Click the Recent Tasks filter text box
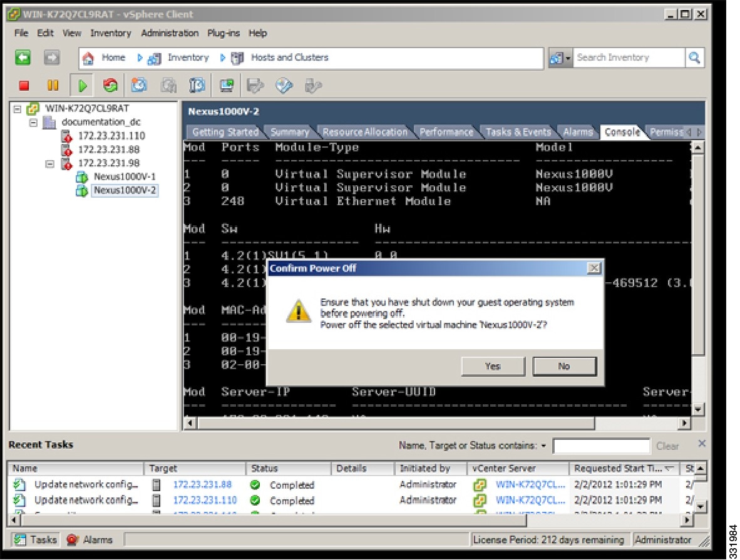740x560 pixels. [x=601, y=446]
